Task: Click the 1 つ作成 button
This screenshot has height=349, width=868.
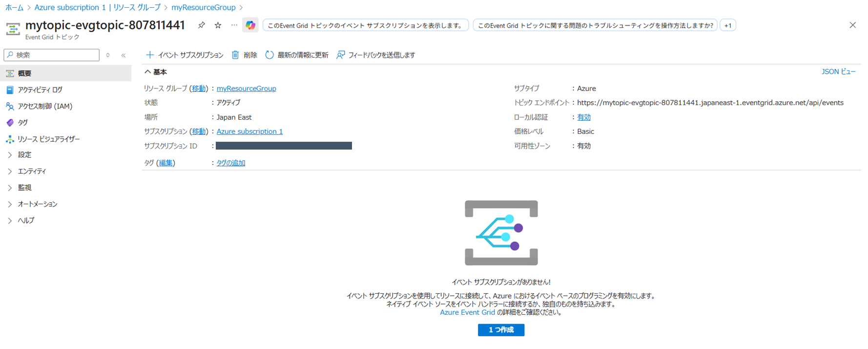Action: click(501, 330)
